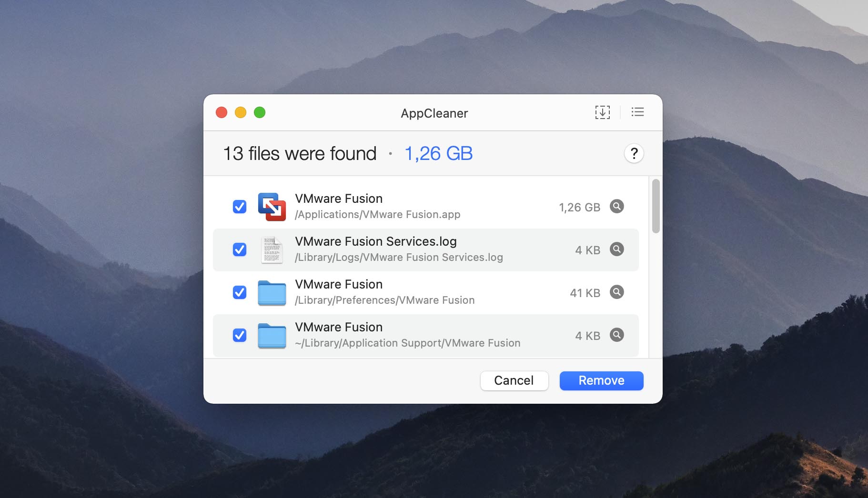Click folder icon for /Library/Preferences/VMware Fusion

click(x=272, y=293)
